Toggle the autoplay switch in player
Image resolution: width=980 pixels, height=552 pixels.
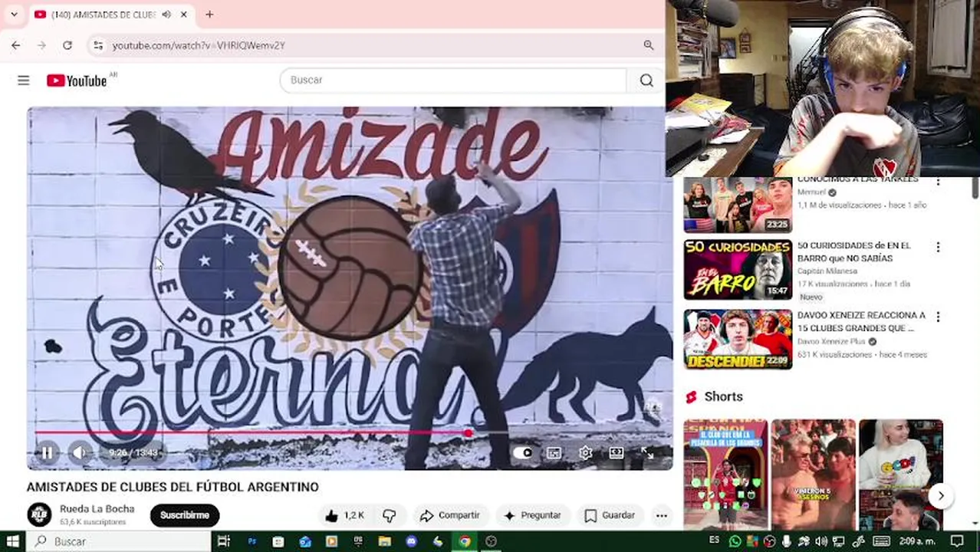point(522,453)
